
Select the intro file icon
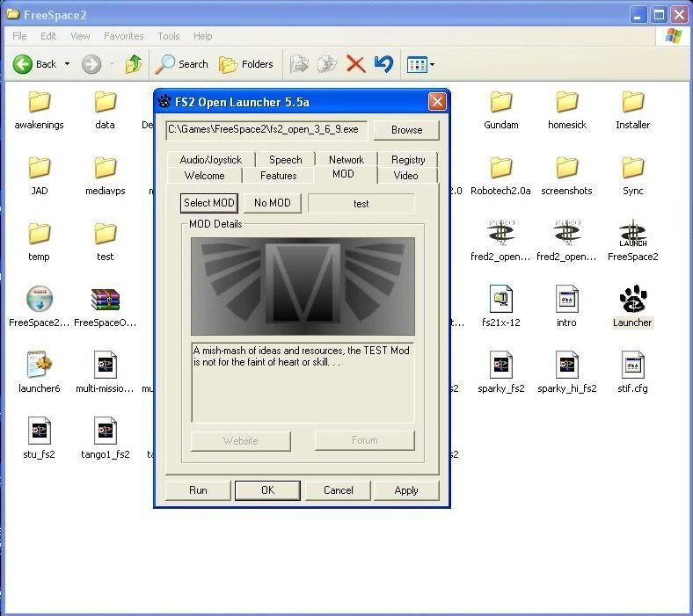[567, 299]
